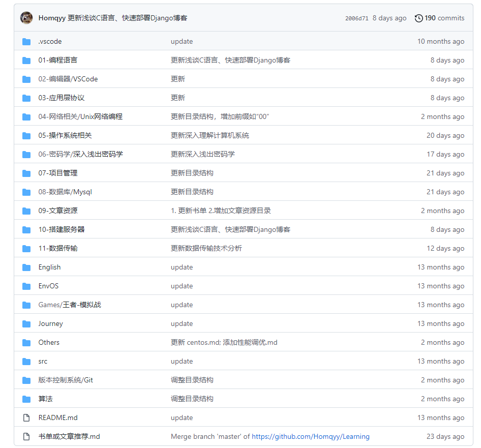This screenshot has height=448, width=481.
Task: Open the Games/王者-模拟战 folder
Action: (69, 305)
